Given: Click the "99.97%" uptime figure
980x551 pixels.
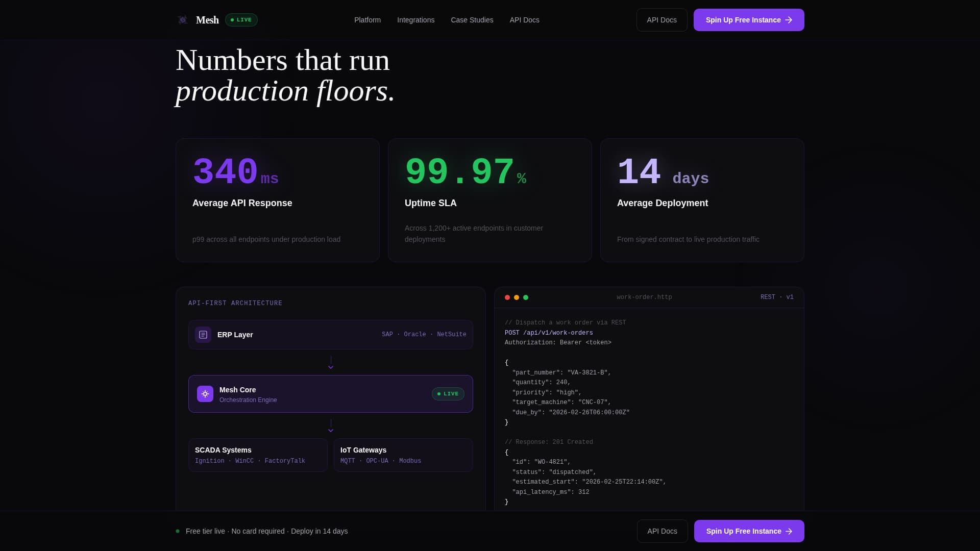Looking at the screenshot, I should [465, 172].
